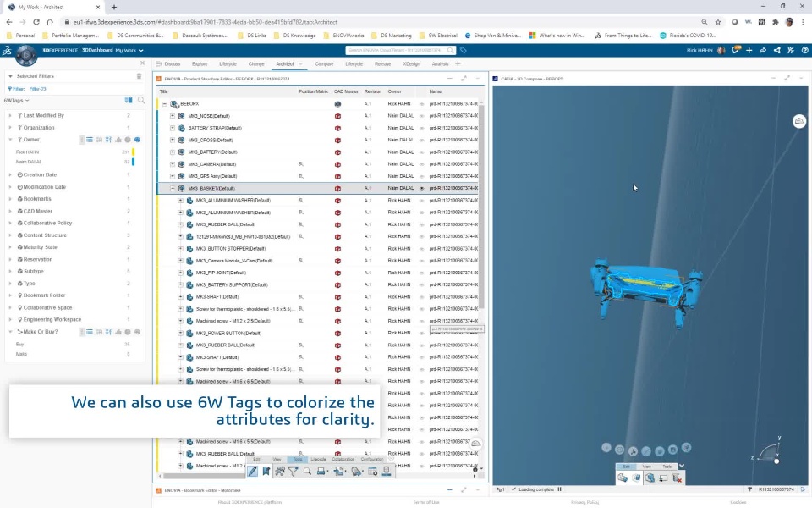Click the funnel icon in the 3D Compose status bar
This screenshot has height=508, width=812.
tap(750, 489)
